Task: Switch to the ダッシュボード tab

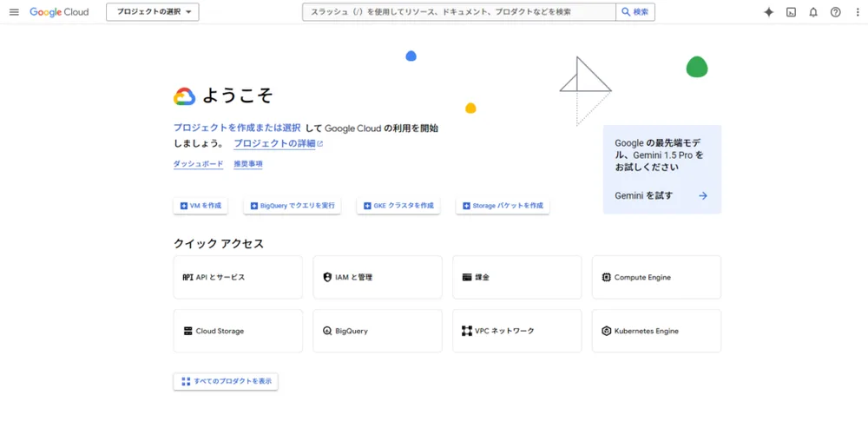Action: (x=198, y=164)
